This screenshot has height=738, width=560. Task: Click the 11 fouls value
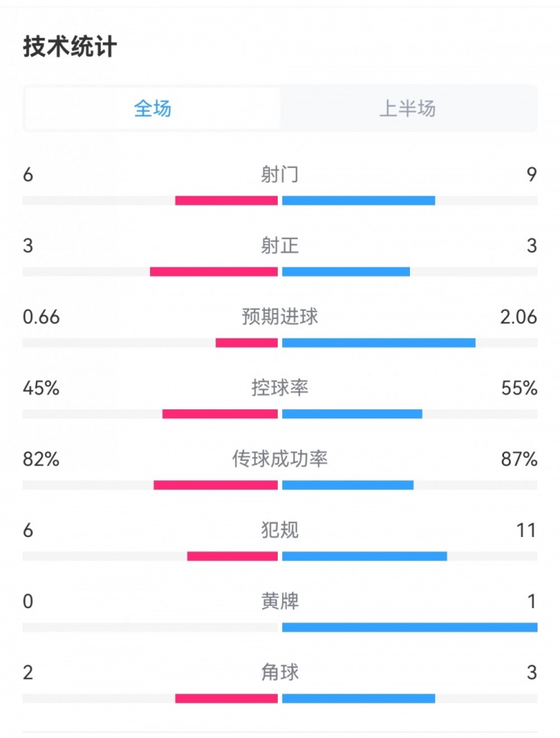526,530
